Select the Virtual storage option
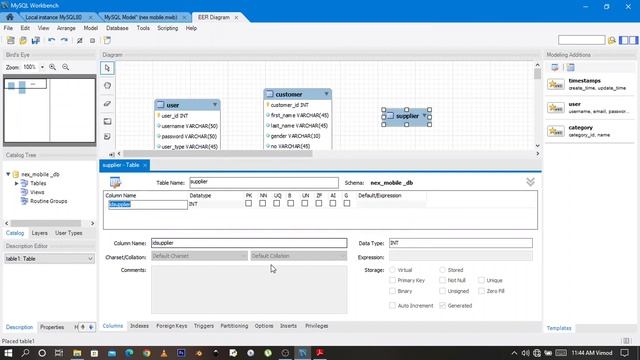 pyautogui.click(x=392, y=270)
